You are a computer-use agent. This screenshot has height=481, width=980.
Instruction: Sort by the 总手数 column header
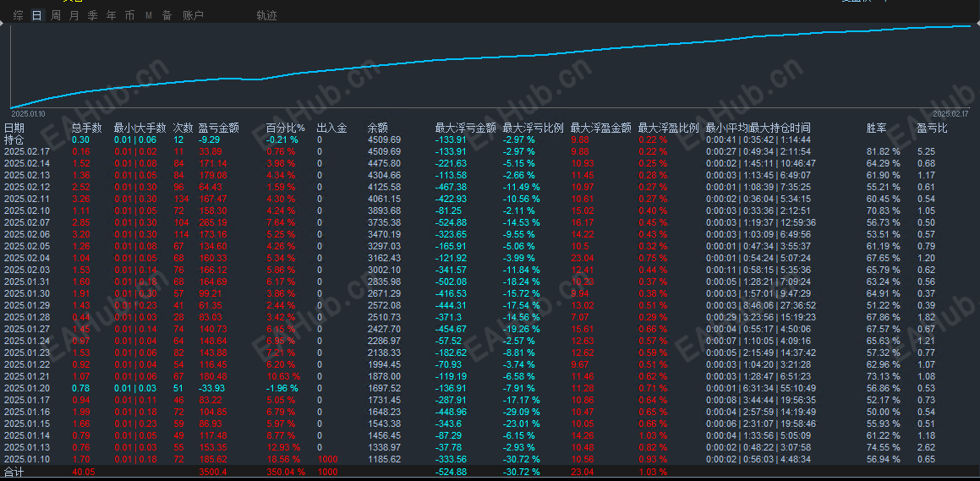coord(87,128)
